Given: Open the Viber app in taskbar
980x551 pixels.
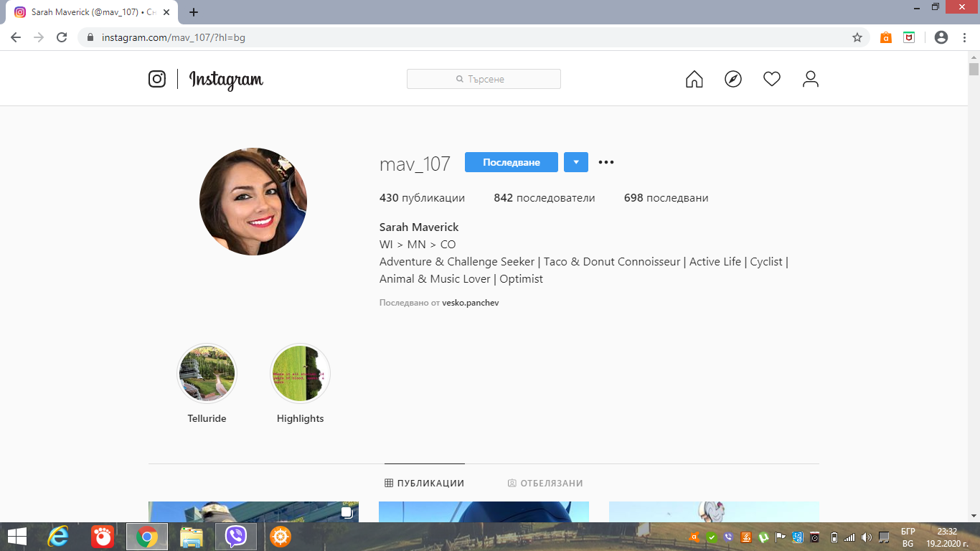Looking at the screenshot, I should [235, 536].
